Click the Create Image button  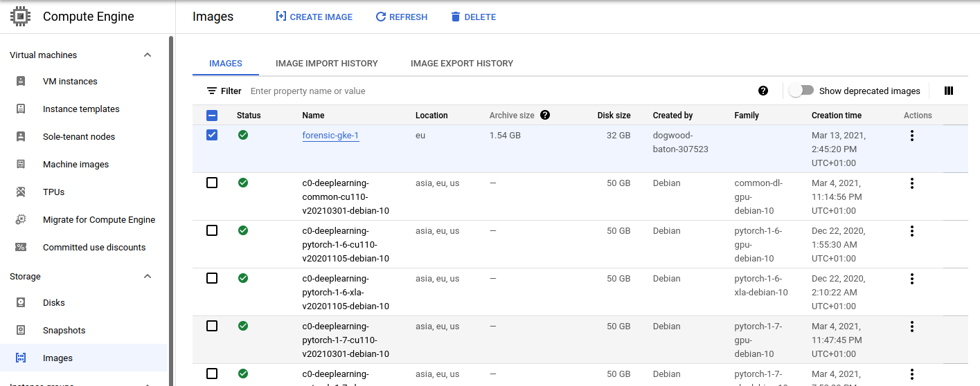click(314, 17)
